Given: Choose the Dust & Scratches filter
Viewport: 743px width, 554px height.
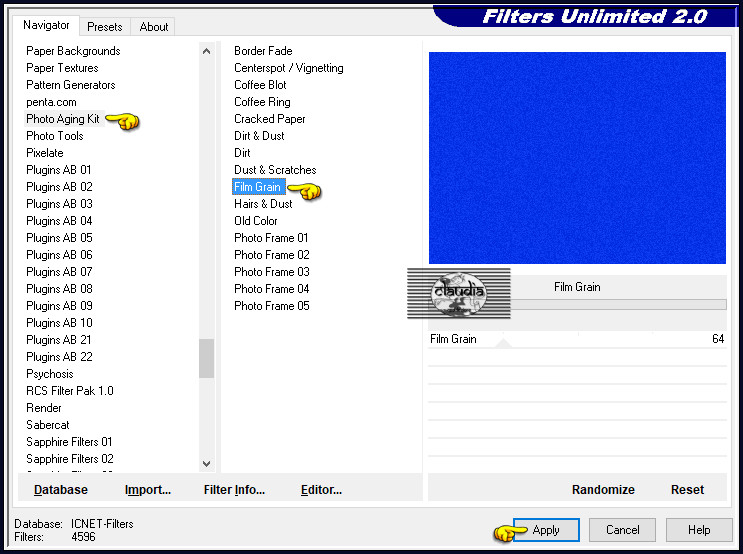Looking at the screenshot, I should click(x=275, y=170).
